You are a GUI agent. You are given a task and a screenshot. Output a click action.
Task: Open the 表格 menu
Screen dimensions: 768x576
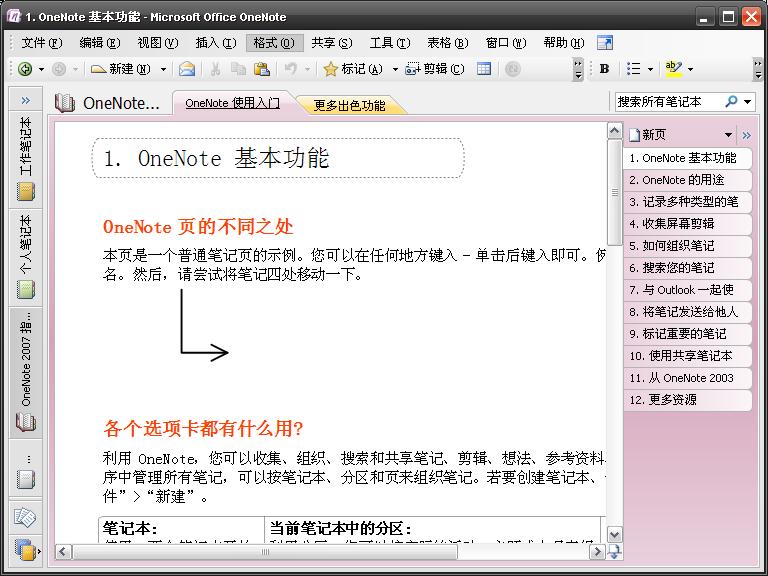click(448, 43)
